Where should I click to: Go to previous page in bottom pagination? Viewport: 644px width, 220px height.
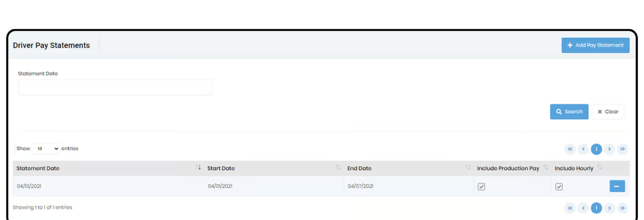(583, 208)
